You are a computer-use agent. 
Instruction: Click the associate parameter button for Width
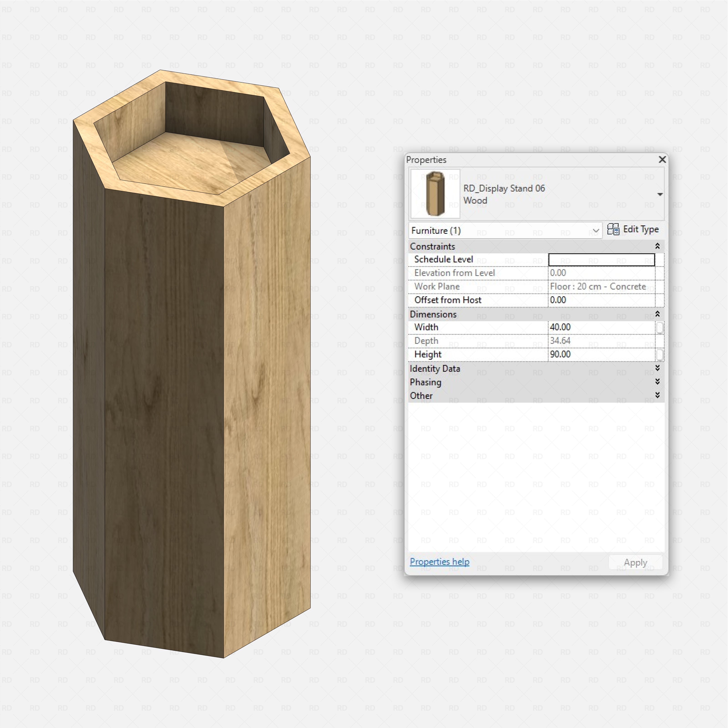pyautogui.click(x=660, y=327)
